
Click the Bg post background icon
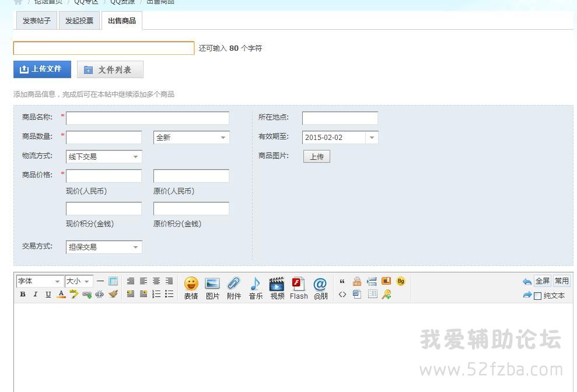[401, 281]
